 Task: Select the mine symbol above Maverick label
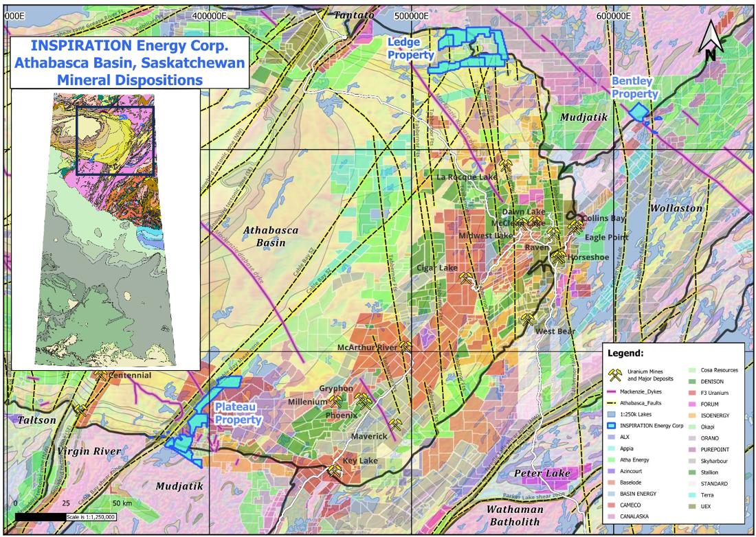tap(395, 424)
